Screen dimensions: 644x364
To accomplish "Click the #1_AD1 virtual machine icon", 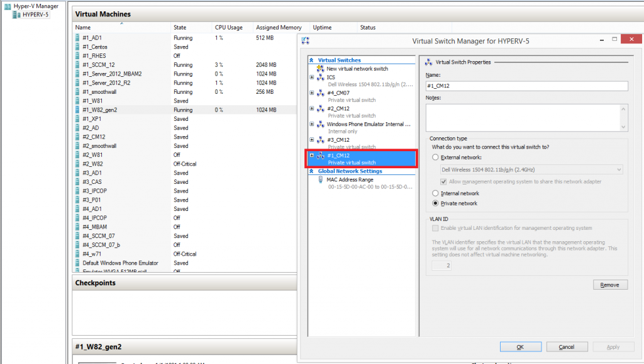I will (78, 38).
